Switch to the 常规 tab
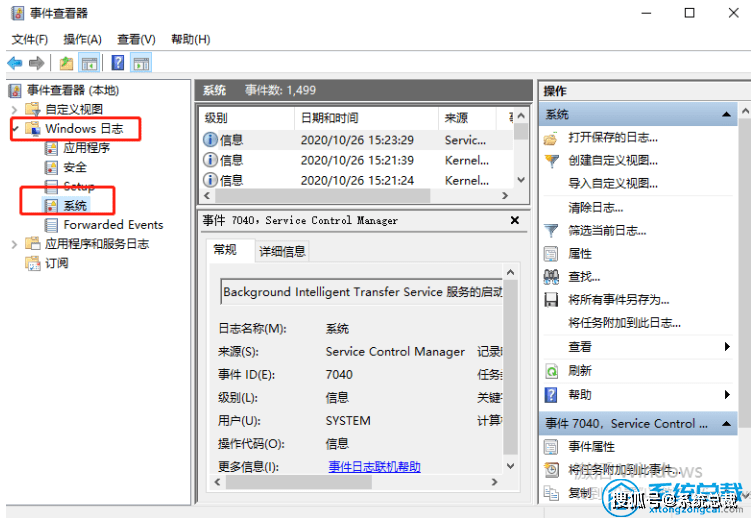 (225, 250)
